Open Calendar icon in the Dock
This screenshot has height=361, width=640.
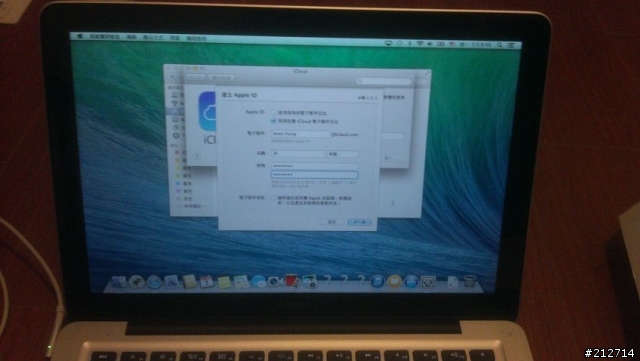pos(207,281)
